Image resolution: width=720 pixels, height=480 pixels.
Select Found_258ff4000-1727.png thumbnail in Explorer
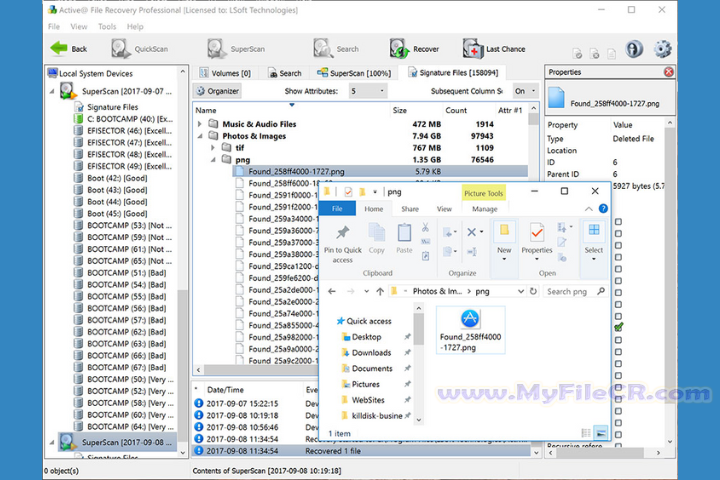coord(470,330)
